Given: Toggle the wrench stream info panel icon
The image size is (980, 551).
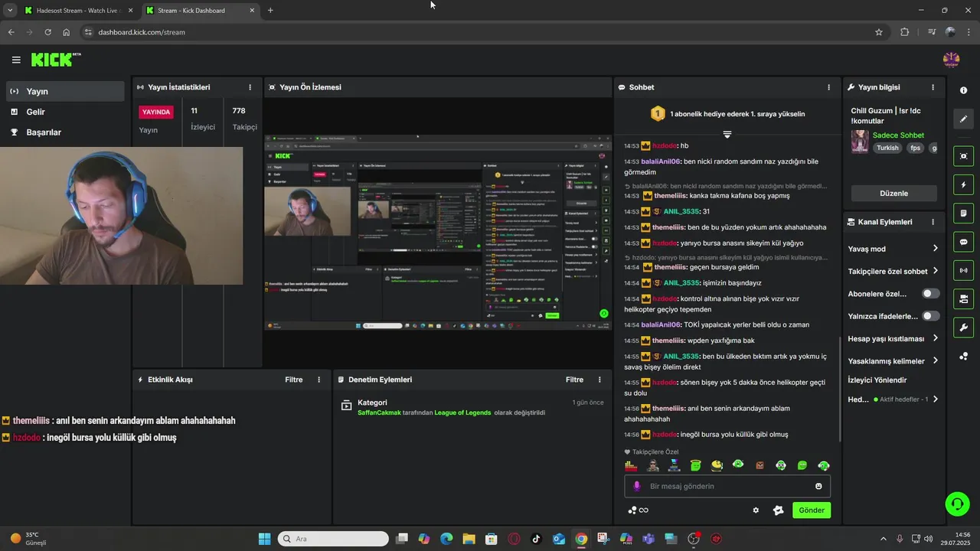Looking at the screenshot, I should click(963, 328).
